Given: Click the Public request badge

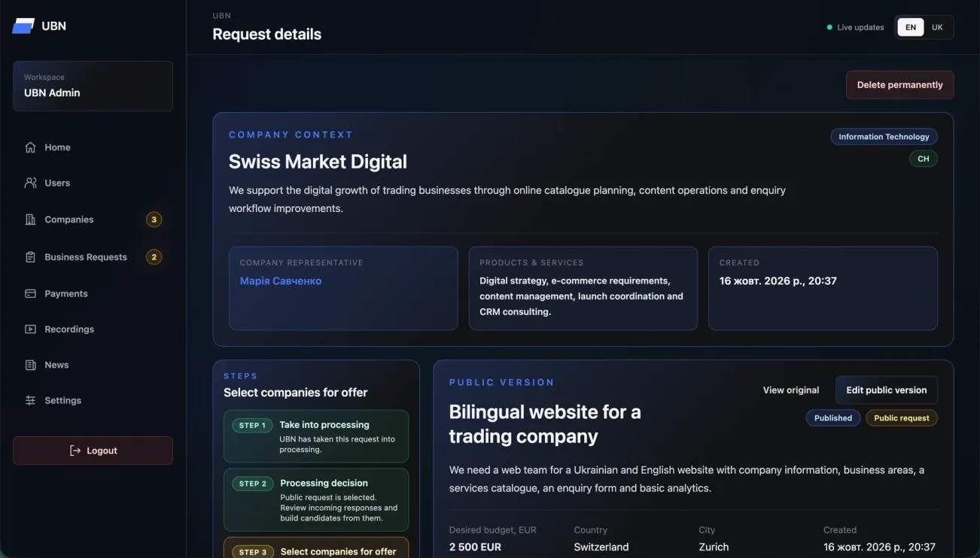Looking at the screenshot, I should coord(902,418).
